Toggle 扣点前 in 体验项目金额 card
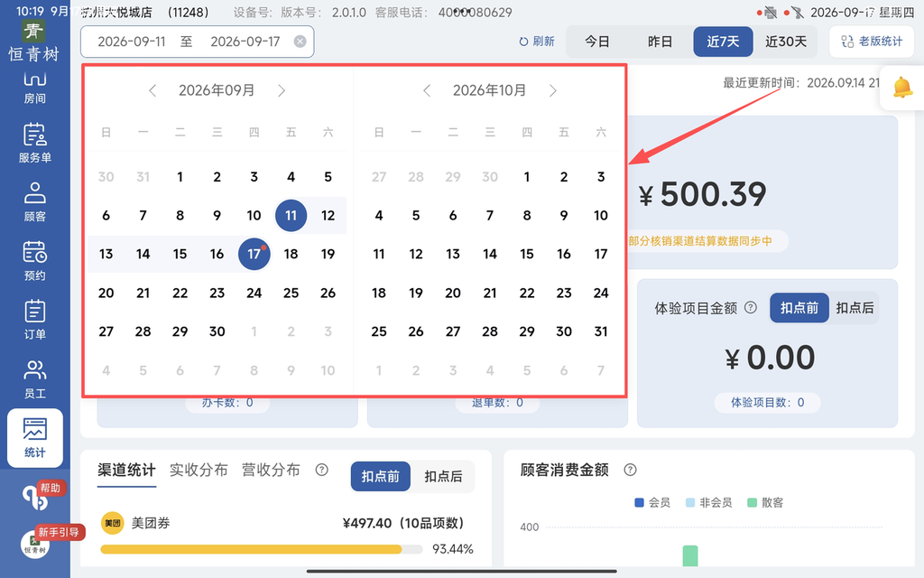Screen dimensions: 924x578 point(799,308)
